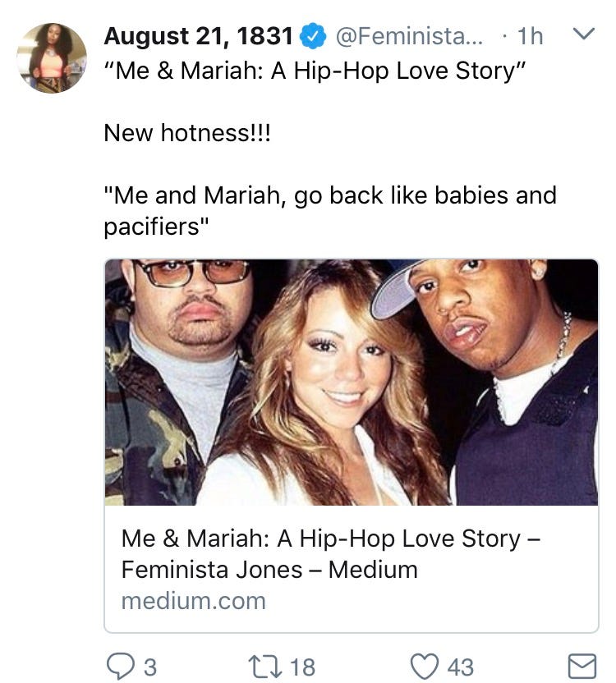
Task: Click the display name "August 21, 1831"
Action: [x=199, y=36]
